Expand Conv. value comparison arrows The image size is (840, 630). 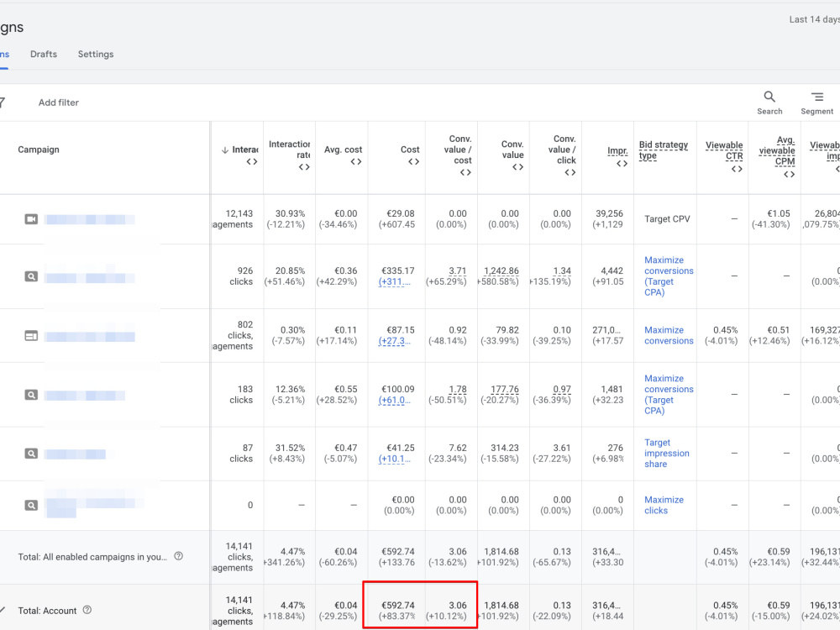pyautogui.click(x=517, y=167)
